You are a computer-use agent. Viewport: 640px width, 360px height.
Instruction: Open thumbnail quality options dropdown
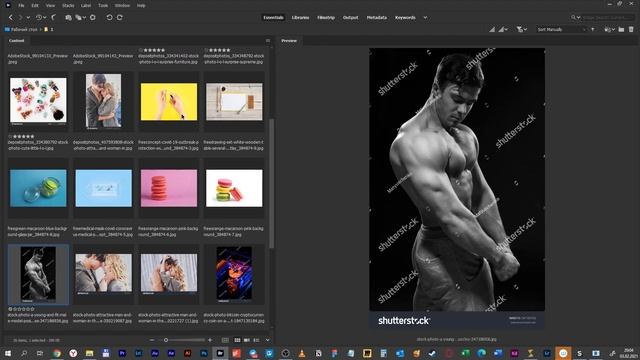503,29
